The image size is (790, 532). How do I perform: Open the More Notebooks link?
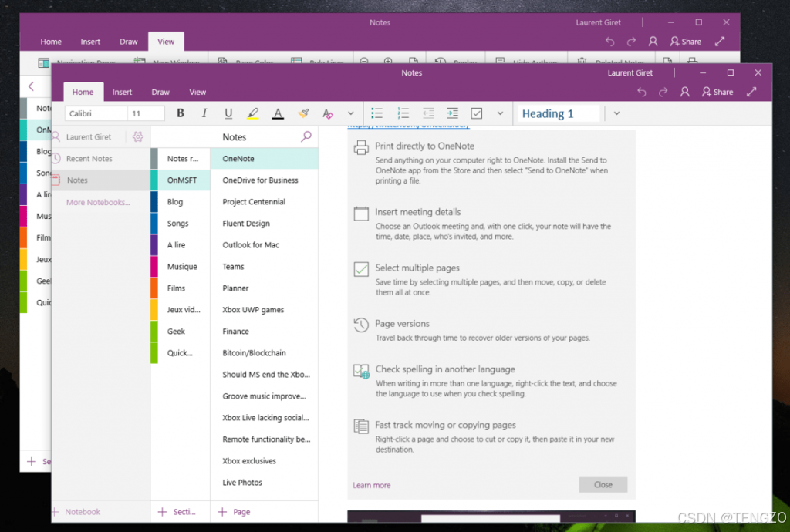(x=98, y=202)
